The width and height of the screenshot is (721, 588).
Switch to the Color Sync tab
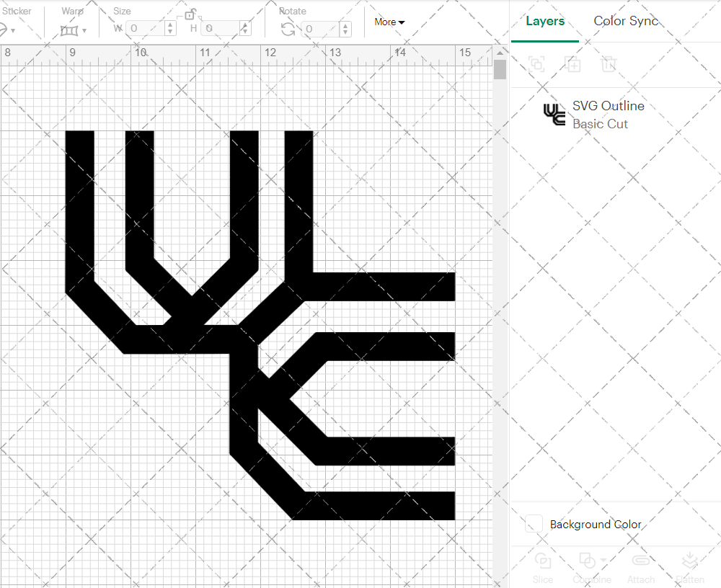tap(626, 21)
